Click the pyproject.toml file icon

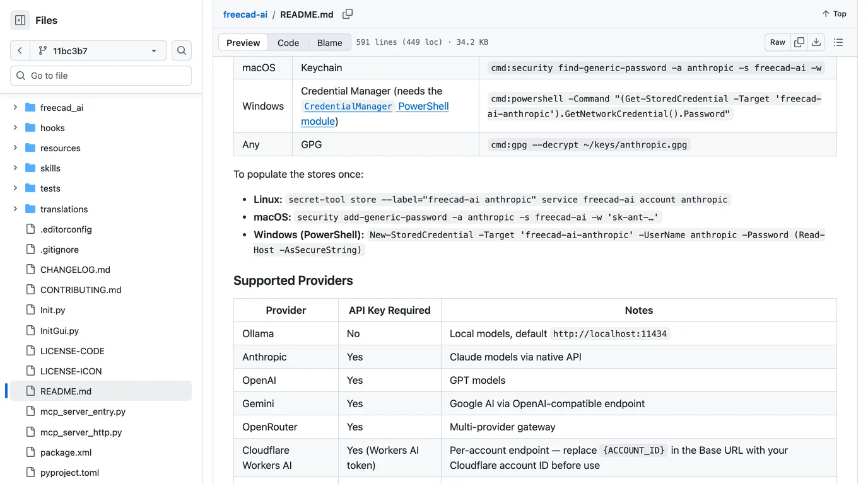pyautogui.click(x=30, y=473)
